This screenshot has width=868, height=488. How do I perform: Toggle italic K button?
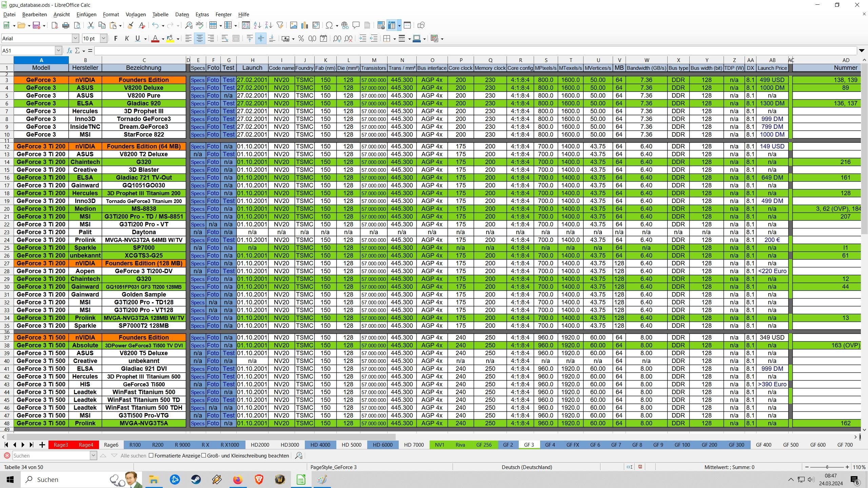[127, 39]
